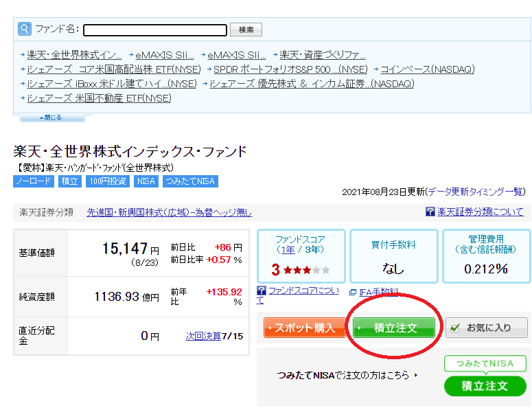Open 先進国・新興国株式(広域) category link
This screenshot has width=532, height=408.
170,212
